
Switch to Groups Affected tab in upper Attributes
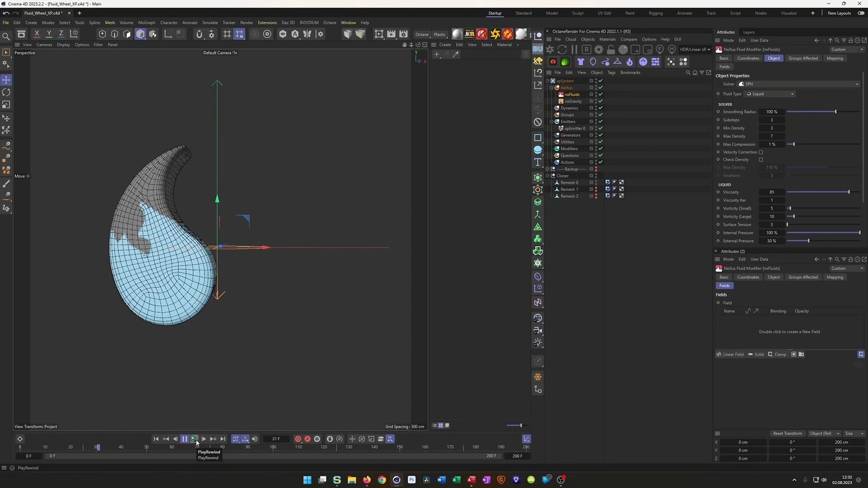pos(803,58)
